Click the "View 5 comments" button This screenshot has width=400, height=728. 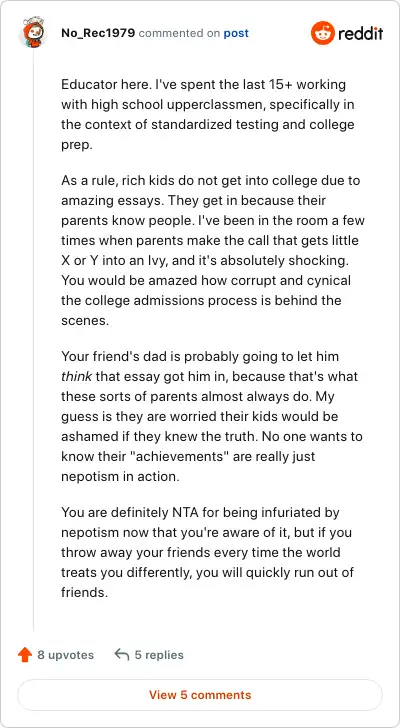tap(200, 695)
